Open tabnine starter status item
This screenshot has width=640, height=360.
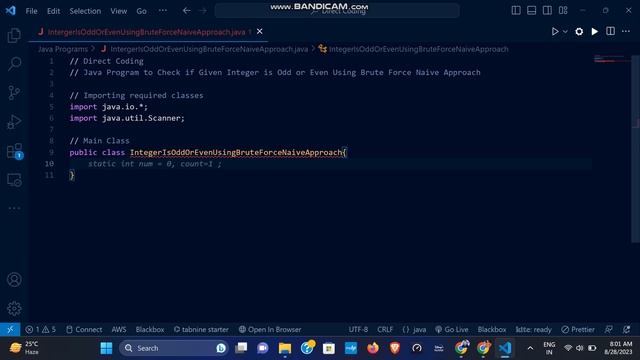[201, 329]
